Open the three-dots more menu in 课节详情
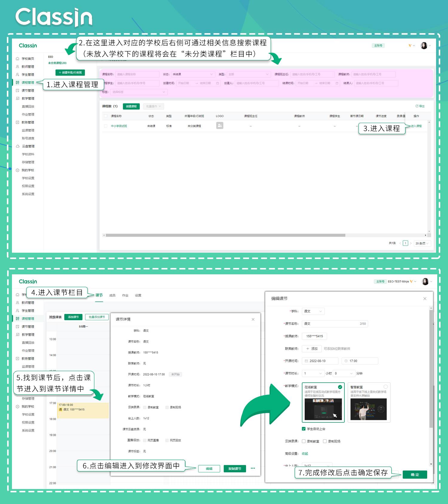This screenshot has width=448, height=504. click(253, 468)
